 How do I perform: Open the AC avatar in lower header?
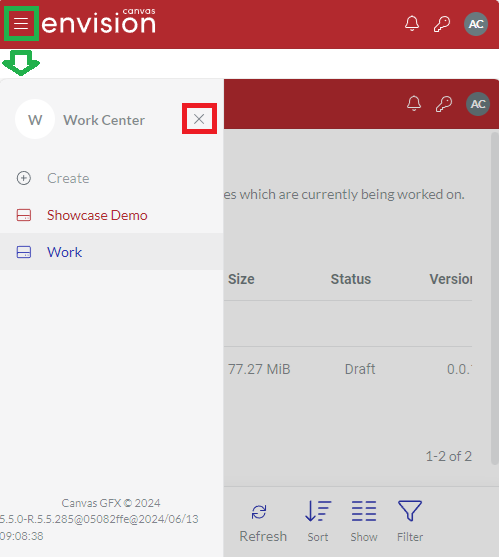(x=478, y=104)
